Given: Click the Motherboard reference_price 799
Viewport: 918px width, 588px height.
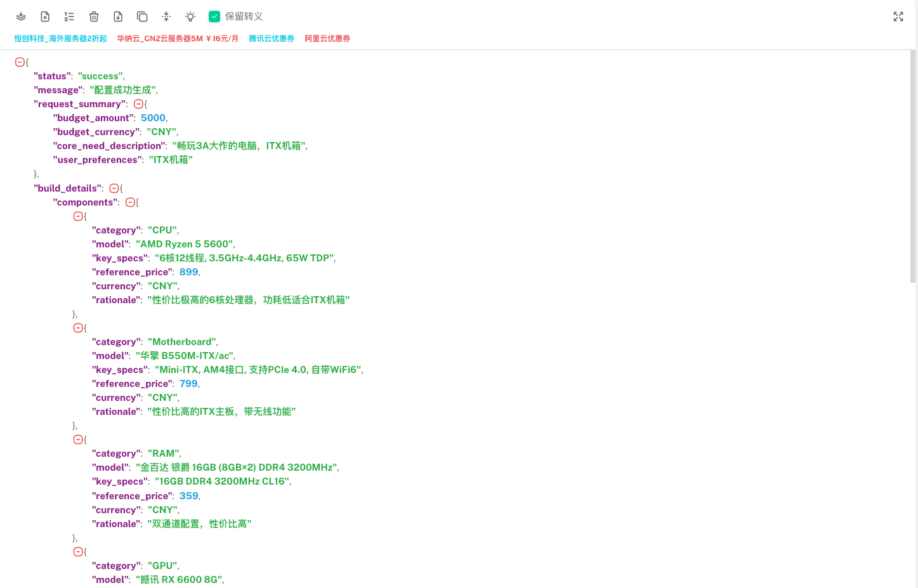Looking at the screenshot, I should pos(188,384).
